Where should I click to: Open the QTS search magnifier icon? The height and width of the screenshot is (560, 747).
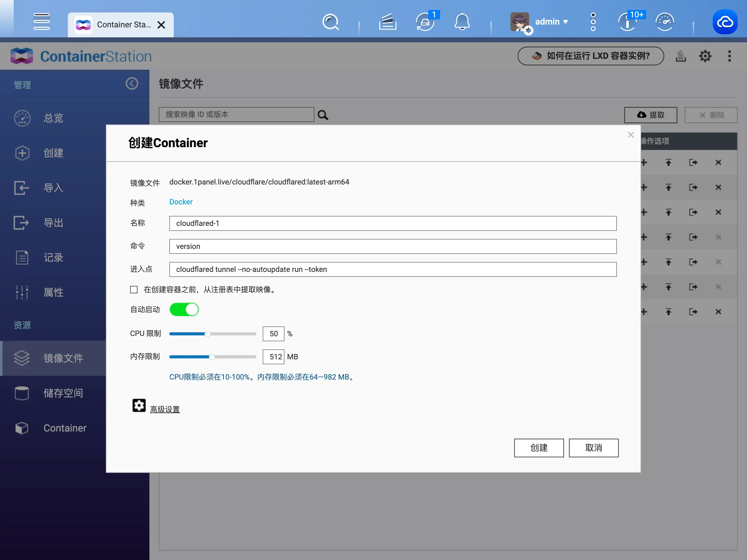pyautogui.click(x=330, y=22)
